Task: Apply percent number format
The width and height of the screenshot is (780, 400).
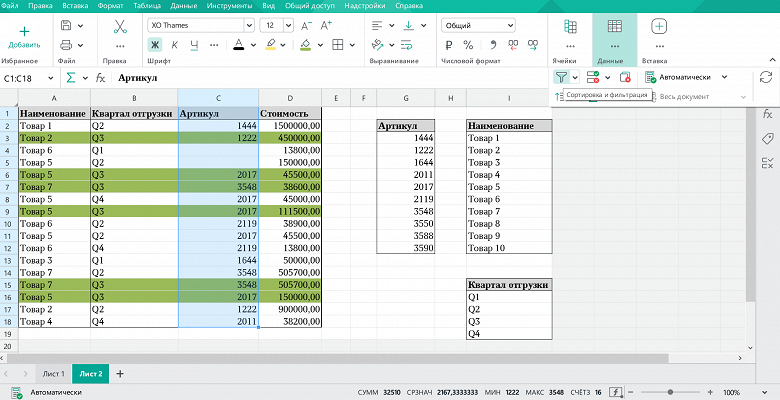Action: (468, 45)
